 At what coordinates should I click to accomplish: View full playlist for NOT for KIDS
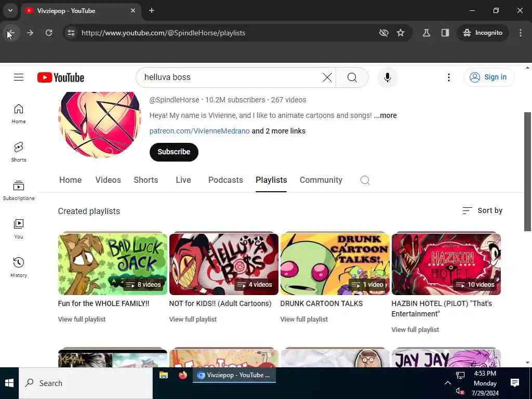[x=193, y=320]
